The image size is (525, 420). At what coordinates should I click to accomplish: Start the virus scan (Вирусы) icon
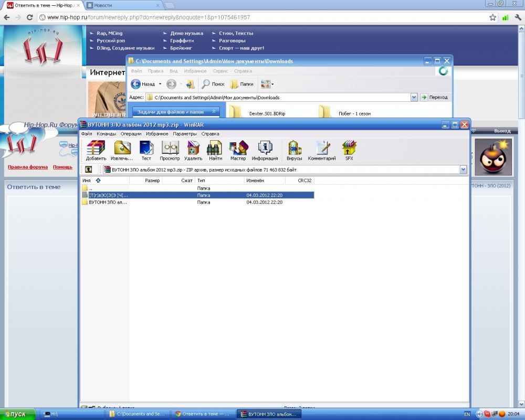[x=295, y=150]
